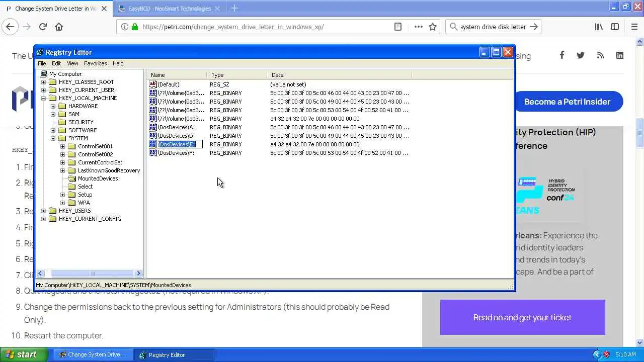
Task: Toggle Firefox sidebar icon
Action: [x=615, y=27]
